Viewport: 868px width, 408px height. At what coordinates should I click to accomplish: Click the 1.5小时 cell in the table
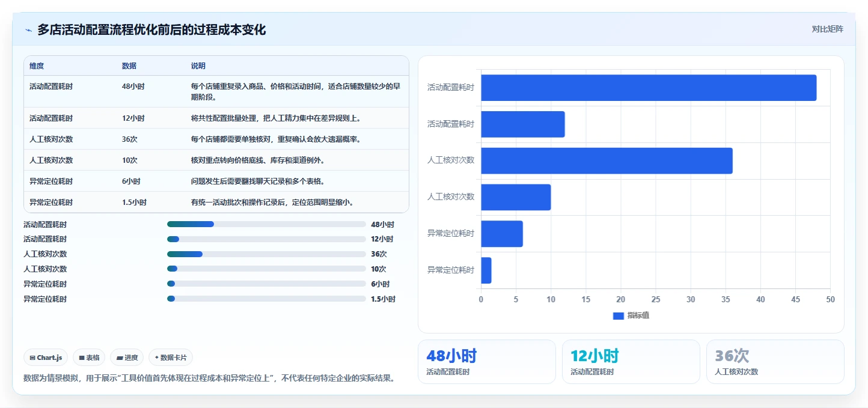coord(134,202)
